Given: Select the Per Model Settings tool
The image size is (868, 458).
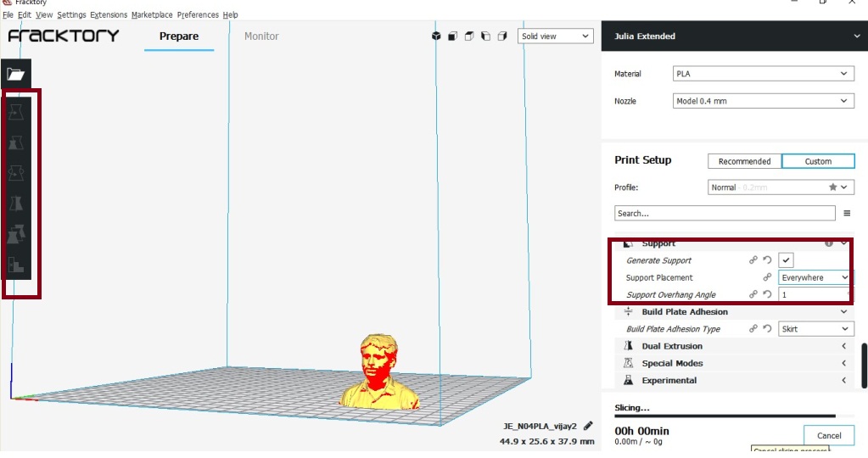Looking at the screenshot, I should click(15, 235).
